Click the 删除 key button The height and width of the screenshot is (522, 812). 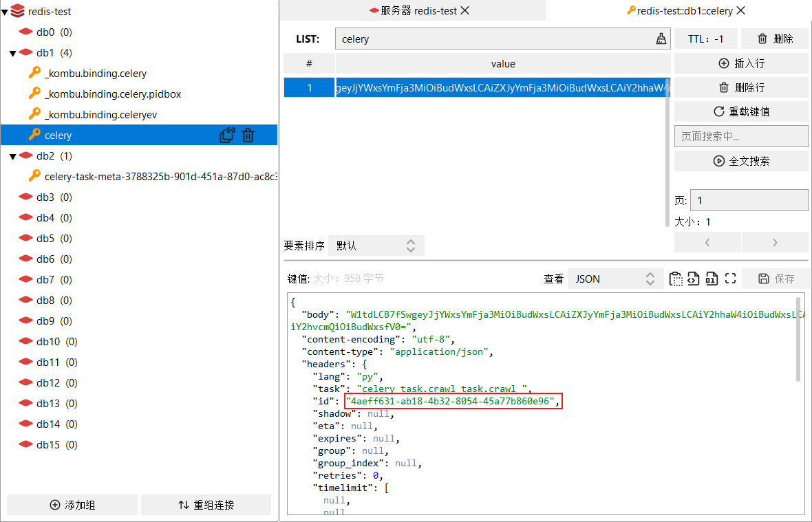[x=775, y=39]
